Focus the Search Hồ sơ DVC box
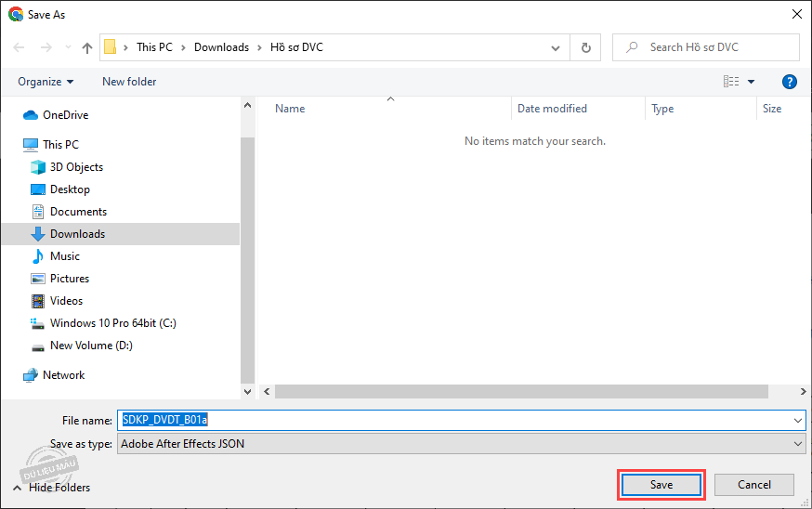 point(706,47)
